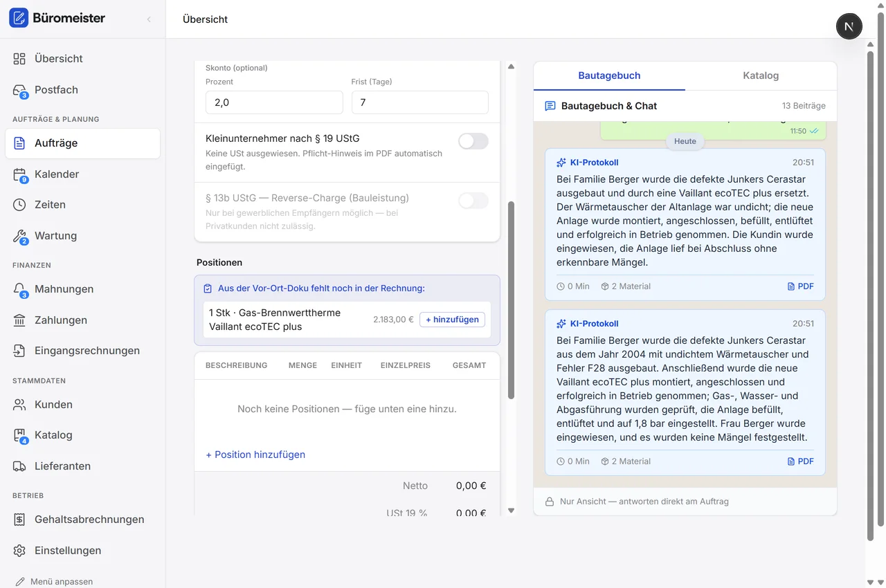Click 2 Material in first KI-Protokoll
Viewport: 886px width, 588px height.
(x=626, y=286)
